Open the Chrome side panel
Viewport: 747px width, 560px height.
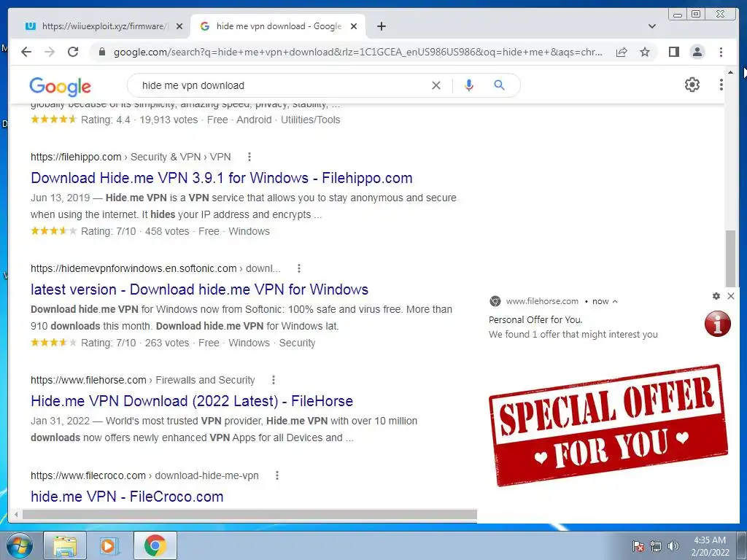673,52
